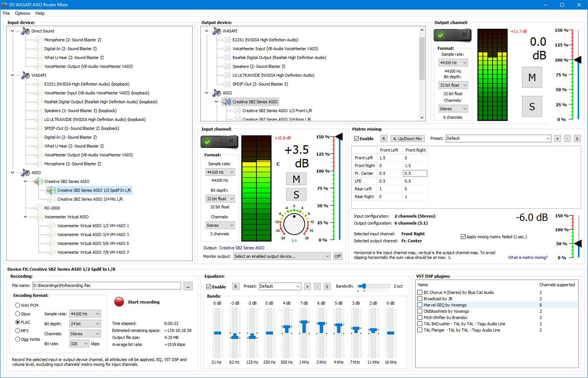Click the input channel Mute (M) button

296,179
